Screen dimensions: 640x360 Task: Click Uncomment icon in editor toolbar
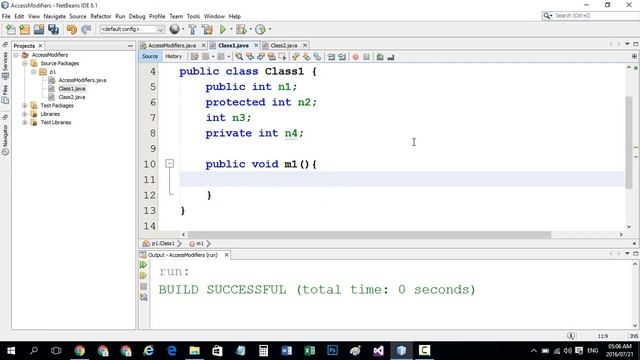point(391,57)
